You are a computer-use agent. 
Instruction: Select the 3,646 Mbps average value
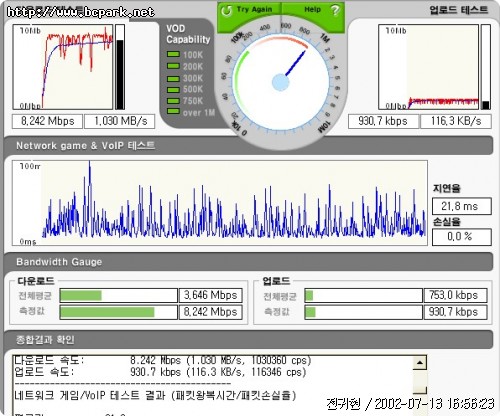coord(211,295)
